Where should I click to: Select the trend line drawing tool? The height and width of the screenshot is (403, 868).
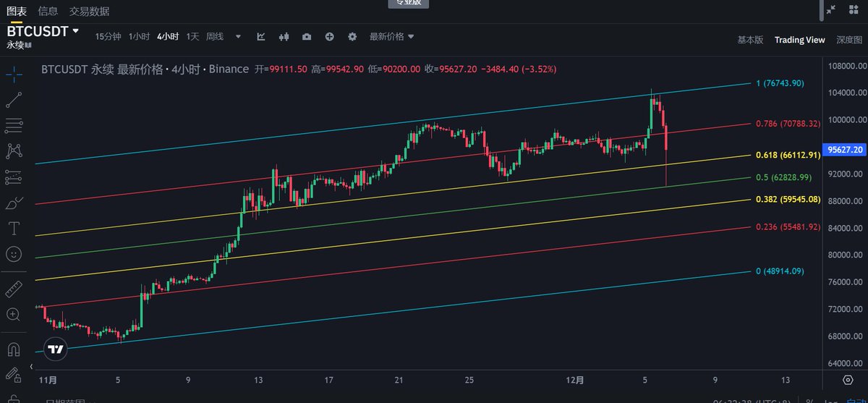pyautogui.click(x=14, y=100)
